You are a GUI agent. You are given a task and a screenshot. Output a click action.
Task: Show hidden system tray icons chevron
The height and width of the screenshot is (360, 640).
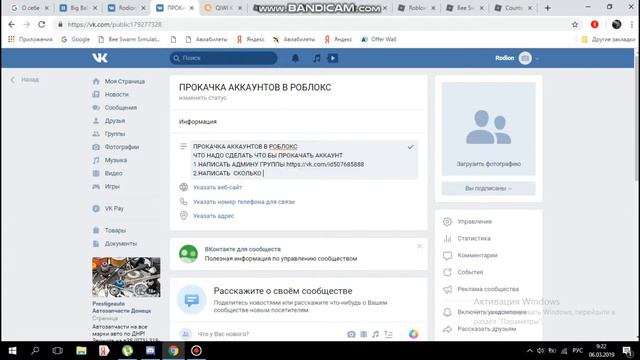point(530,351)
